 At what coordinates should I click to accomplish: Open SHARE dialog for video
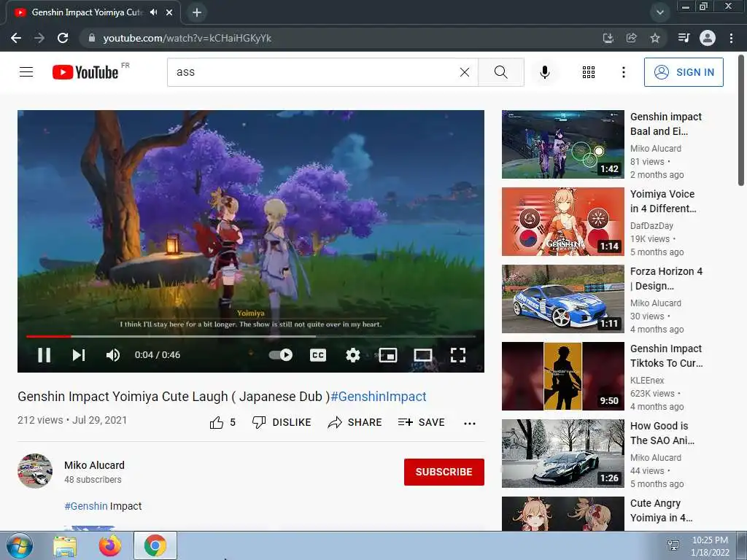pyautogui.click(x=355, y=422)
